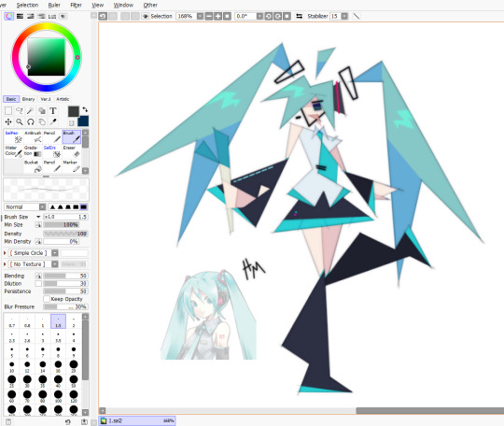Select the Text tool

[x=53, y=111]
